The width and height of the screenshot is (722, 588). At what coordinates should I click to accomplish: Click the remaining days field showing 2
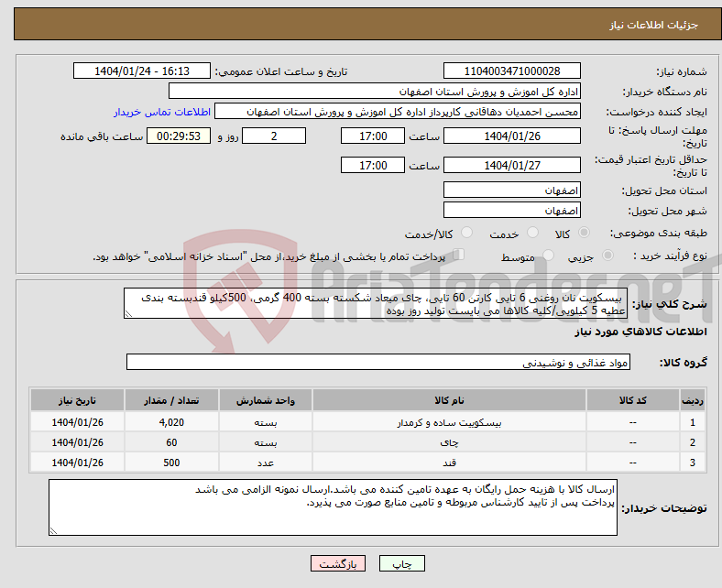click(274, 136)
